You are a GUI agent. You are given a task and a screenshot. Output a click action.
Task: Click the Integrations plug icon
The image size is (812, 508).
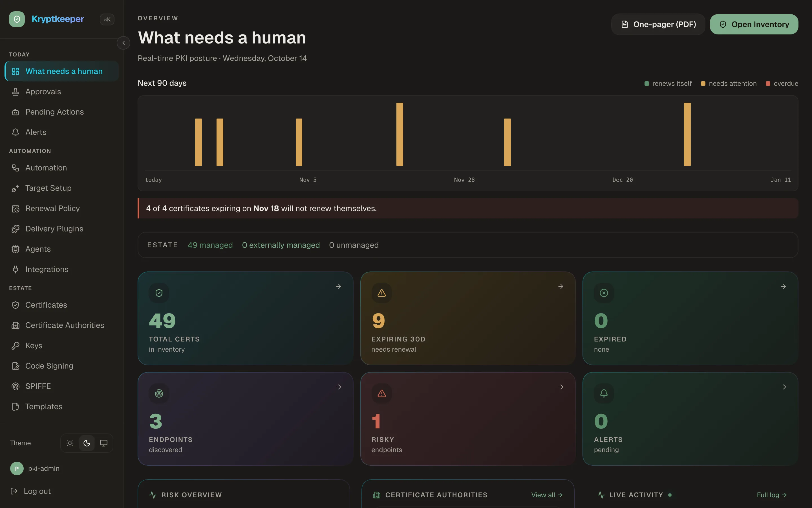16,270
